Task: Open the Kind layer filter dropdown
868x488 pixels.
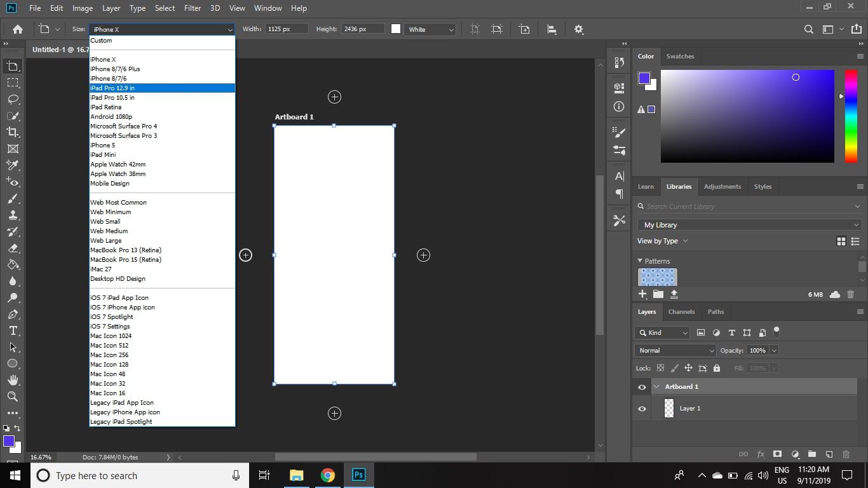Action: pyautogui.click(x=662, y=332)
